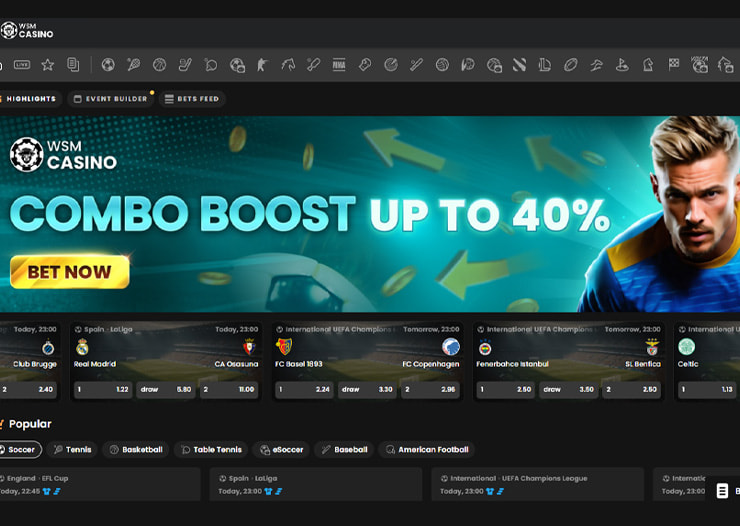Bet on Fenerbahce Istanbul win at 2.50

pyautogui.click(x=505, y=390)
